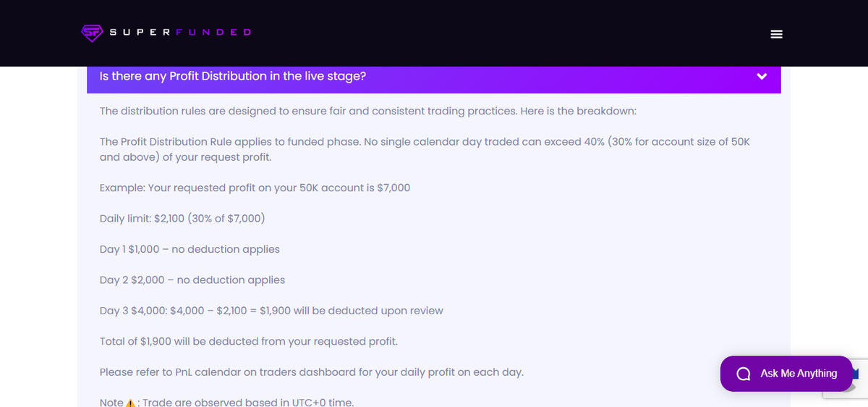Click the distribution rules intro sentence
Viewport: 868px width, 407px height.
368,112
